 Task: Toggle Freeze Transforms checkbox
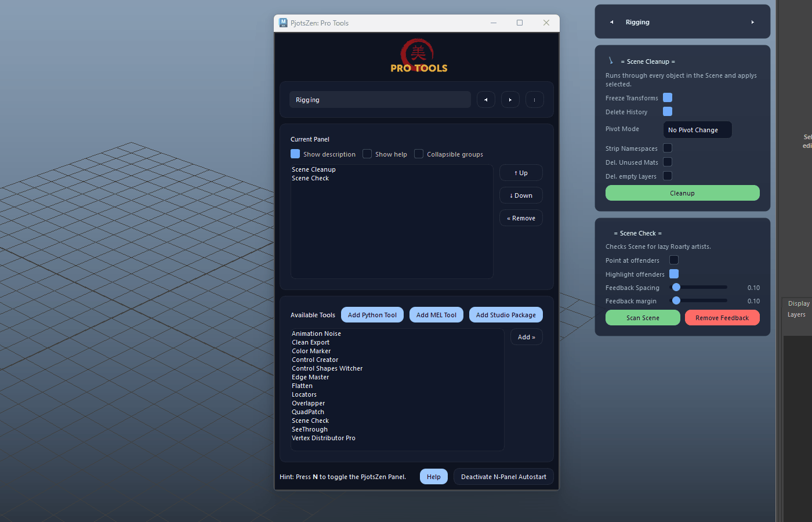click(668, 97)
